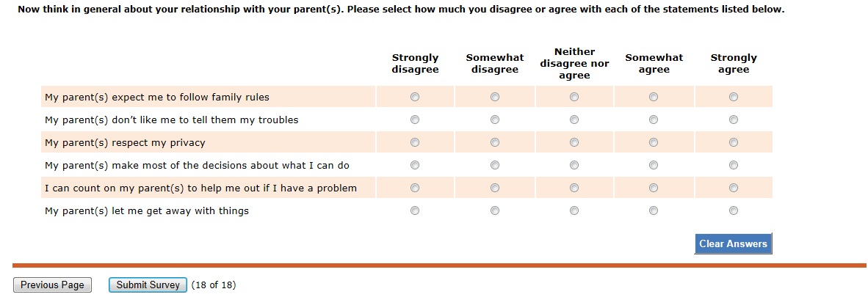Choose Strongly agree for respect my privacy

[734, 142]
